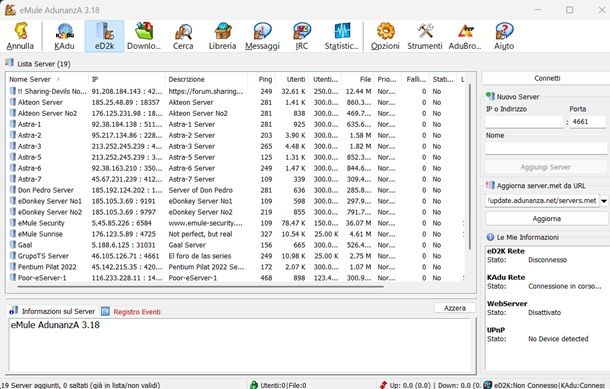Select the eDonkey Server No2 row
Screen dimensions: 610x389
coord(236,212)
